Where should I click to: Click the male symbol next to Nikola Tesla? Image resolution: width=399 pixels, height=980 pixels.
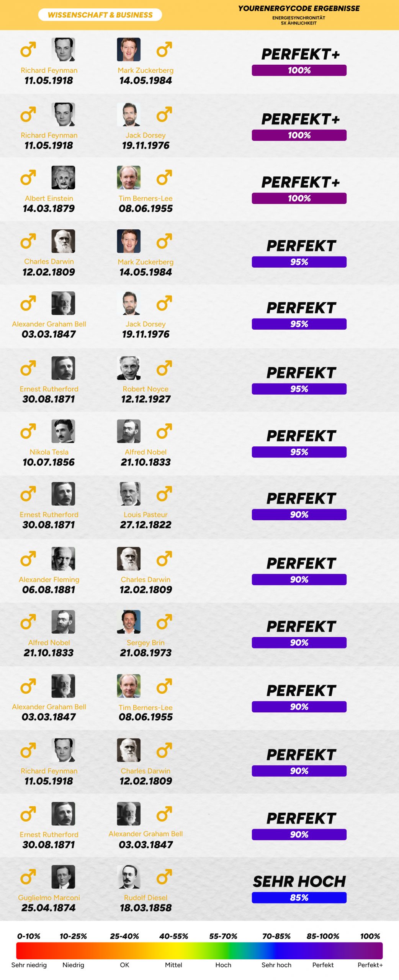[28, 431]
